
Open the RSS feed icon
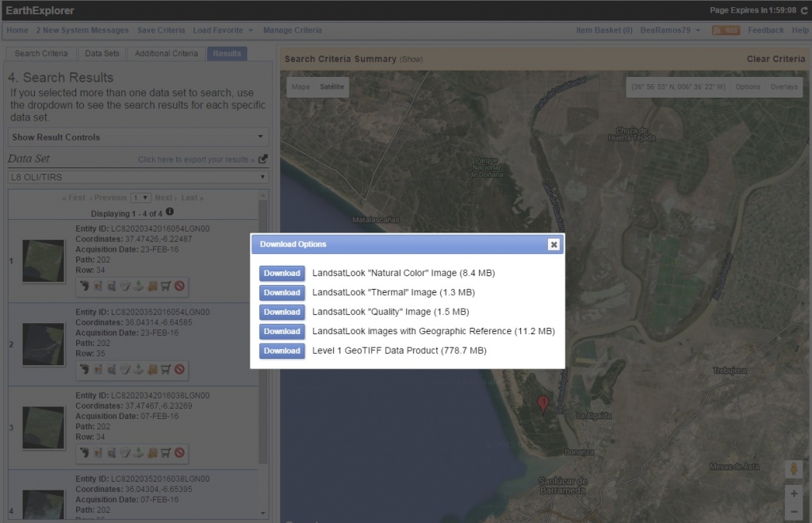[x=726, y=30]
